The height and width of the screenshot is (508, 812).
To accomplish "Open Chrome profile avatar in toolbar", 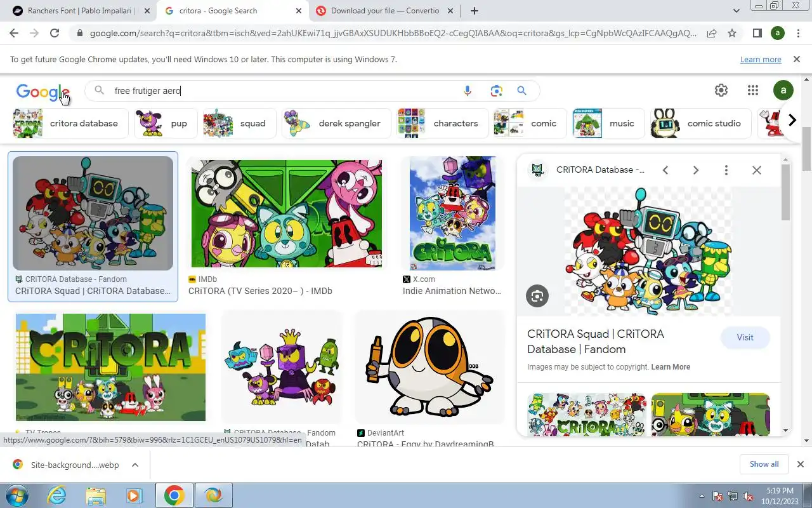I will [x=777, y=33].
